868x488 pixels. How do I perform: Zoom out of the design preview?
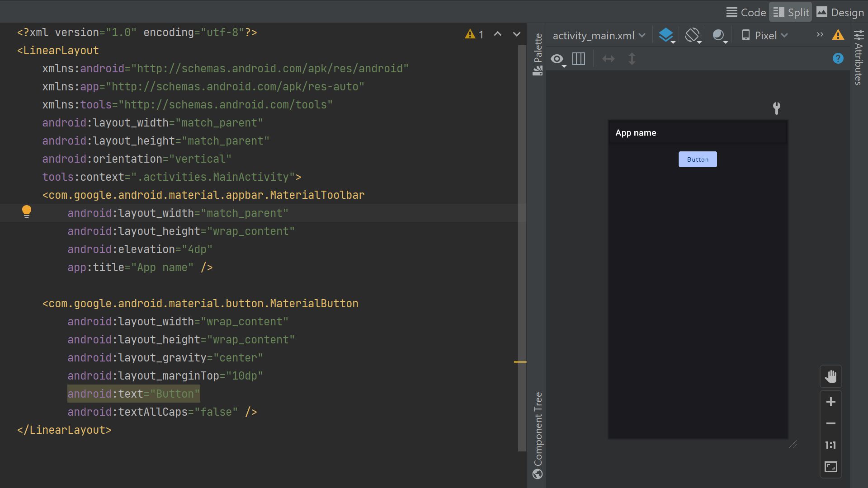click(830, 423)
